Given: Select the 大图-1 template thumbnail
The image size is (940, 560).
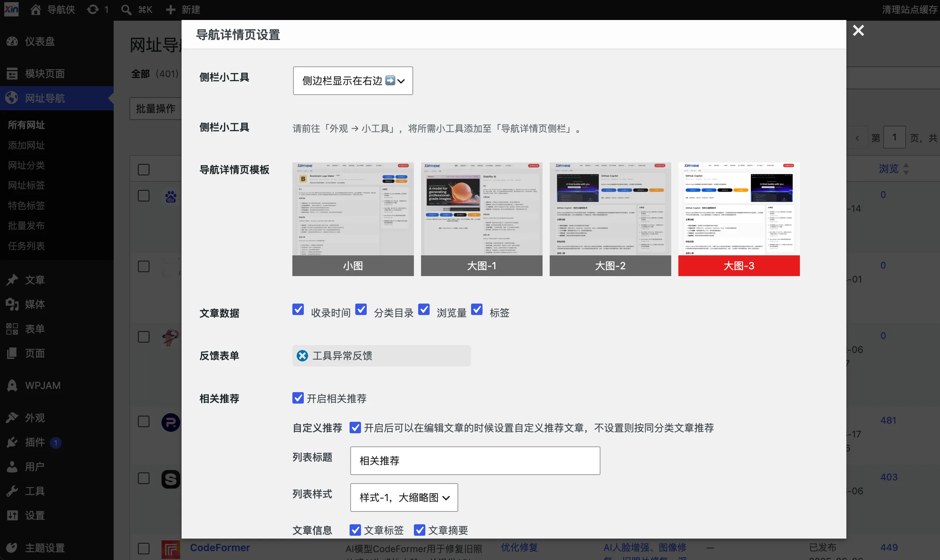Looking at the screenshot, I should pos(481,219).
